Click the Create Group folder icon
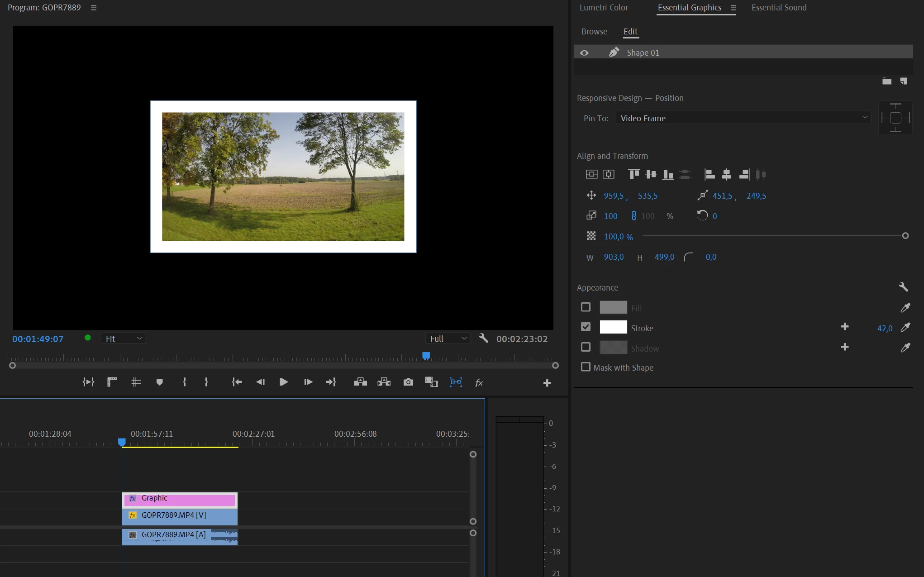Image resolution: width=924 pixels, height=577 pixels. (886, 81)
